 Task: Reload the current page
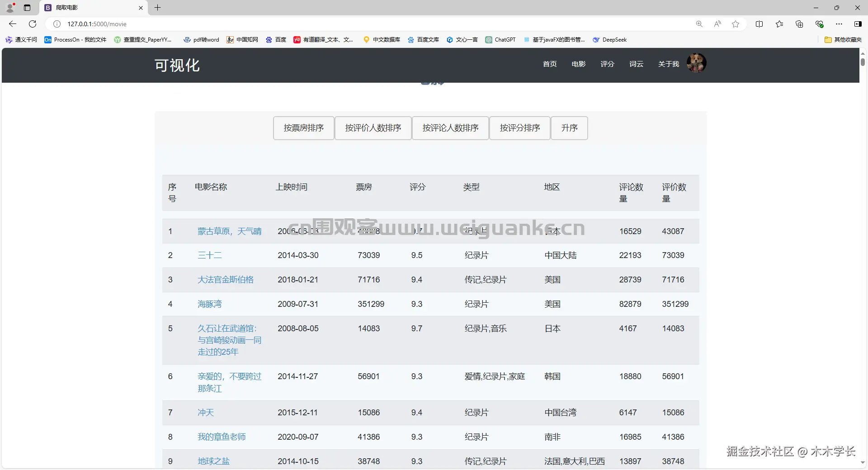click(x=33, y=24)
